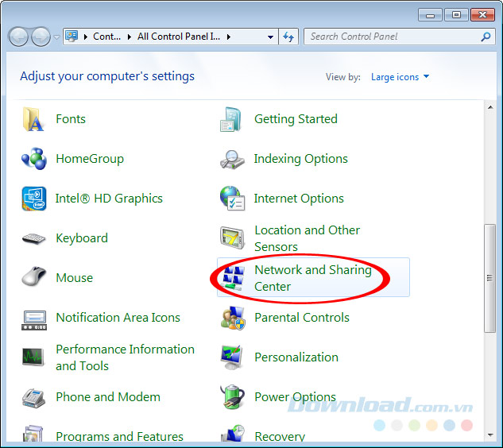
Task: Open the Fonts link
Action: 71,119
